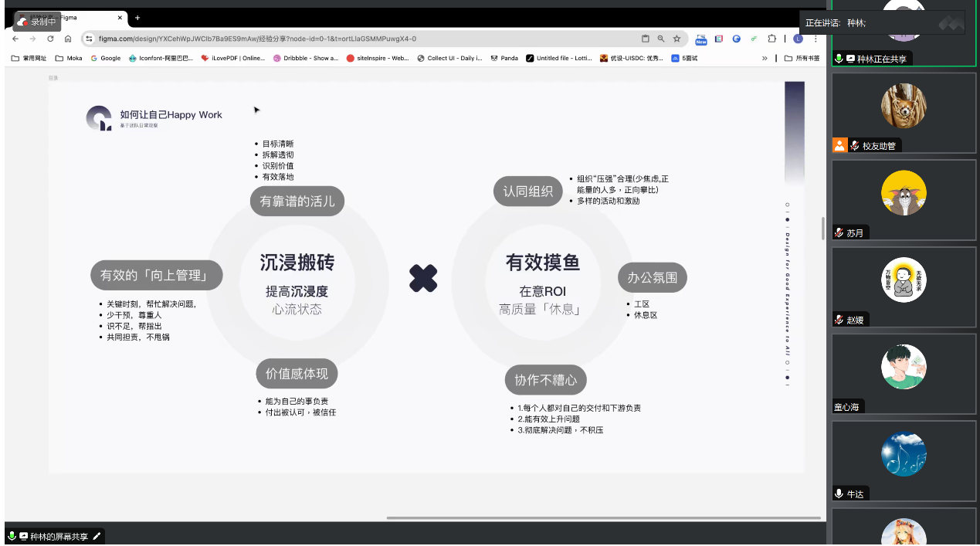Open 所有书签 from the bookmarks bar
The width and height of the screenshot is (980, 546).
pyautogui.click(x=805, y=57)
